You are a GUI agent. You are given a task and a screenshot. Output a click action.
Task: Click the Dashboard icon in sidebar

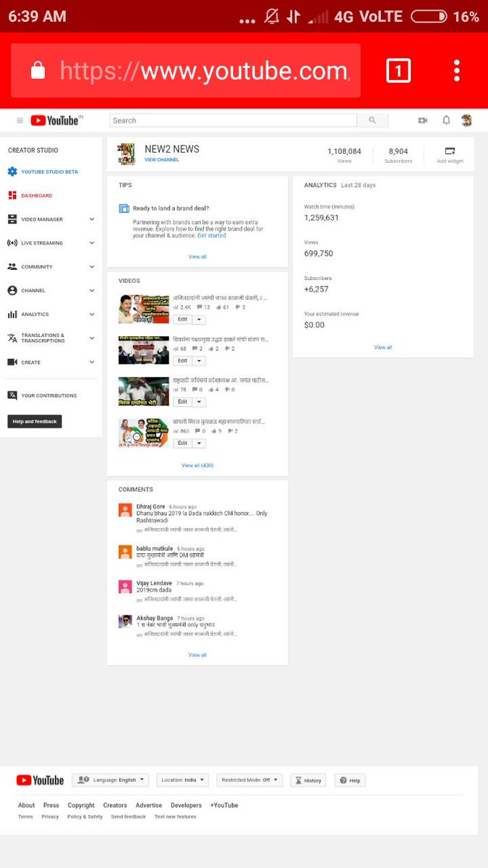coord(12,195)
